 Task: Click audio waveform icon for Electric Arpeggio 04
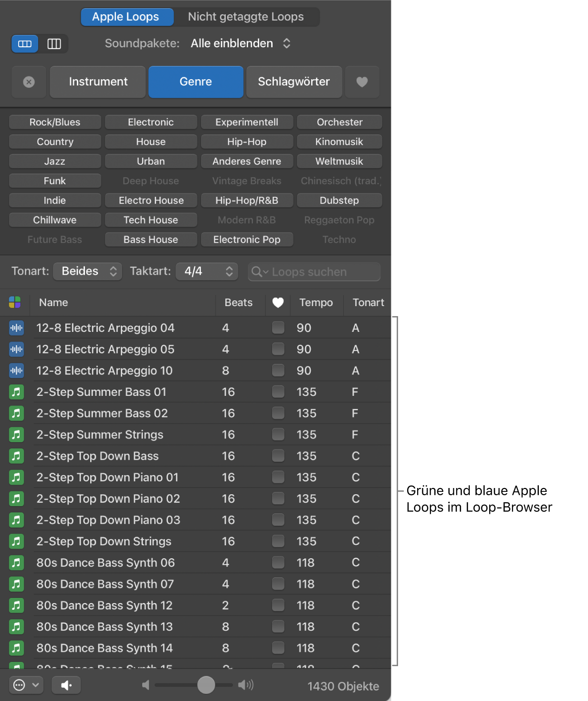(x=16, y=328)
